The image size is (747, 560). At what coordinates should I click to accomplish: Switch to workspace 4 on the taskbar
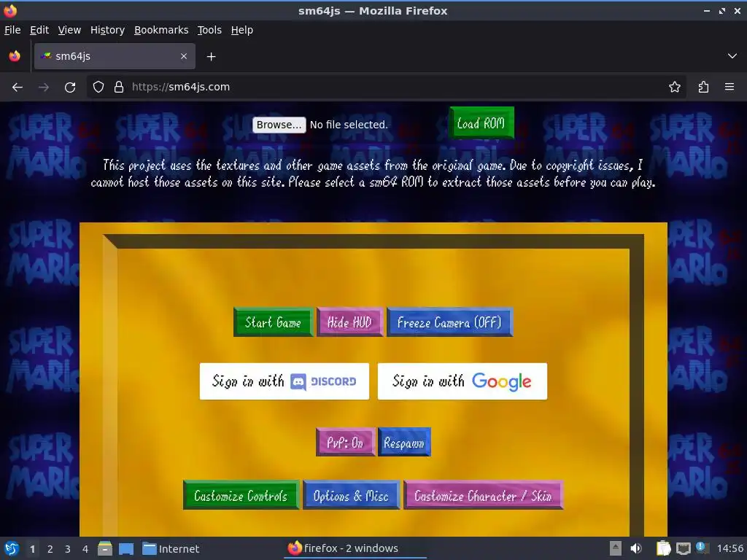tap(85, 549)
